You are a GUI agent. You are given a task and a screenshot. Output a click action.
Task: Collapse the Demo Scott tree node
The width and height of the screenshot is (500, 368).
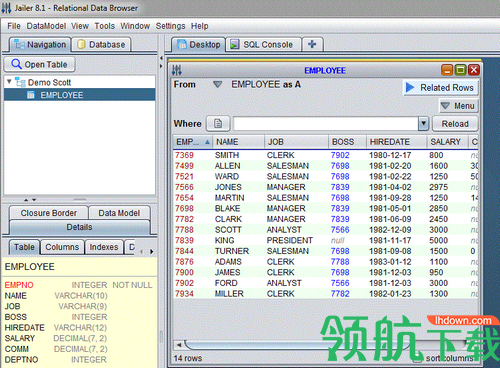(x=9, y=81)
